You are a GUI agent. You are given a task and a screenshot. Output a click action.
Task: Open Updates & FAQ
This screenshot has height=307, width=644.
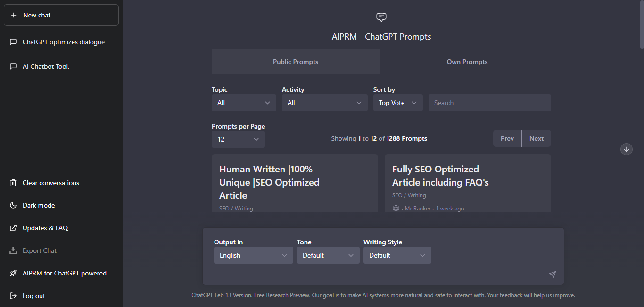(x=61, y=228)
